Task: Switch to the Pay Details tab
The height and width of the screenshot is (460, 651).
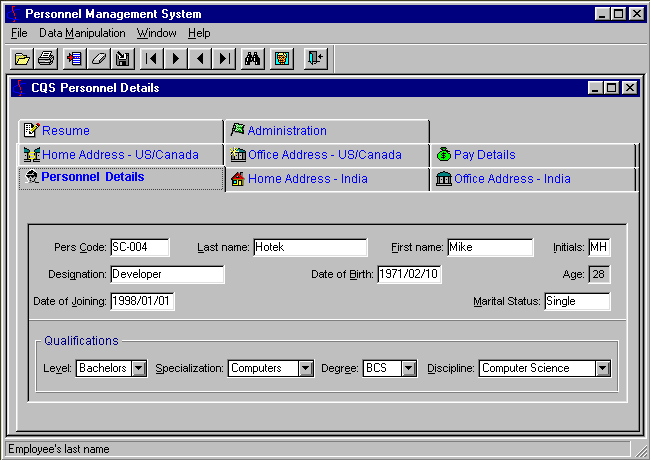Action: 484,155
